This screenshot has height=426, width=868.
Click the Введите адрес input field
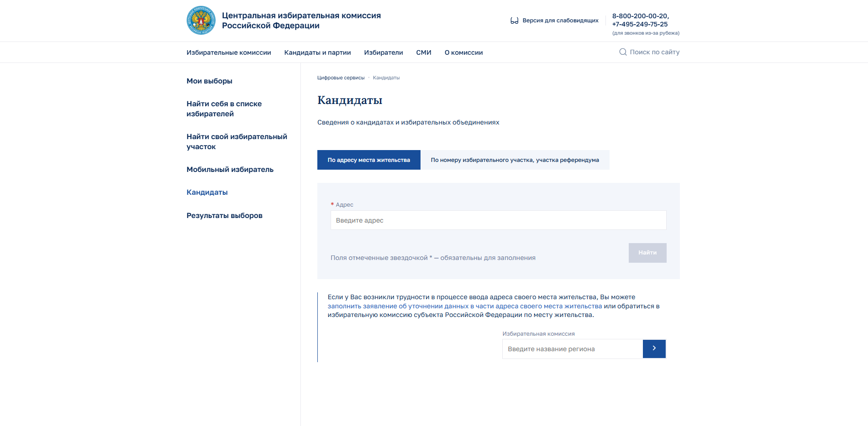coord(498,220)
